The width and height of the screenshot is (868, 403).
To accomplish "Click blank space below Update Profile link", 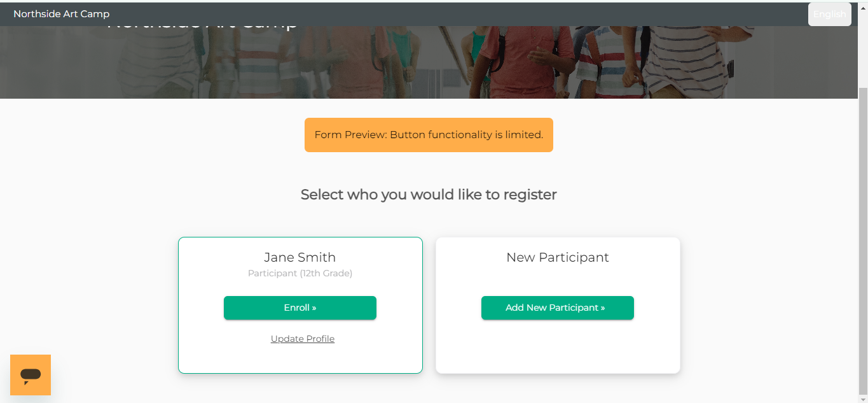I will pos(300,358).
